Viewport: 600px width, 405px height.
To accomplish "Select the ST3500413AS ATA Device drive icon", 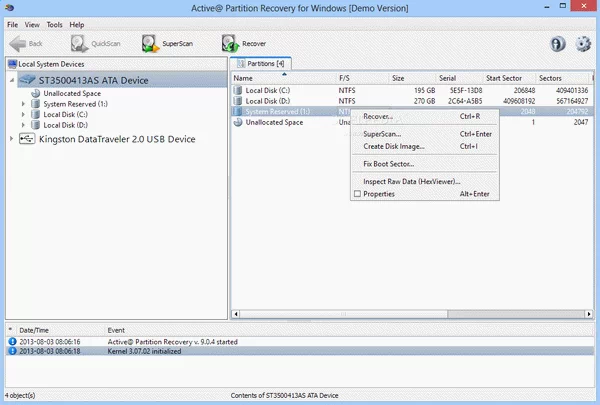I will (27, 79).
